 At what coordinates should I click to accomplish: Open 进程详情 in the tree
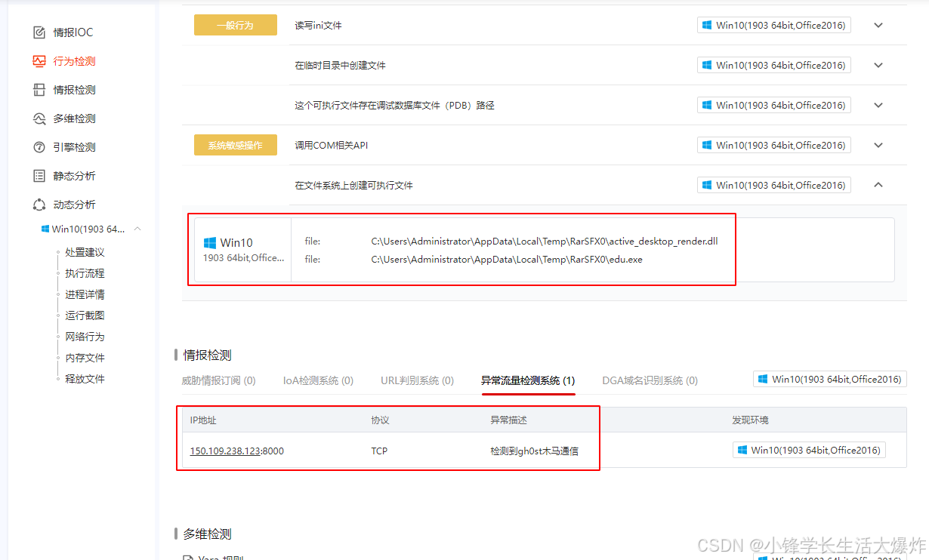click(x=85, y=294)
